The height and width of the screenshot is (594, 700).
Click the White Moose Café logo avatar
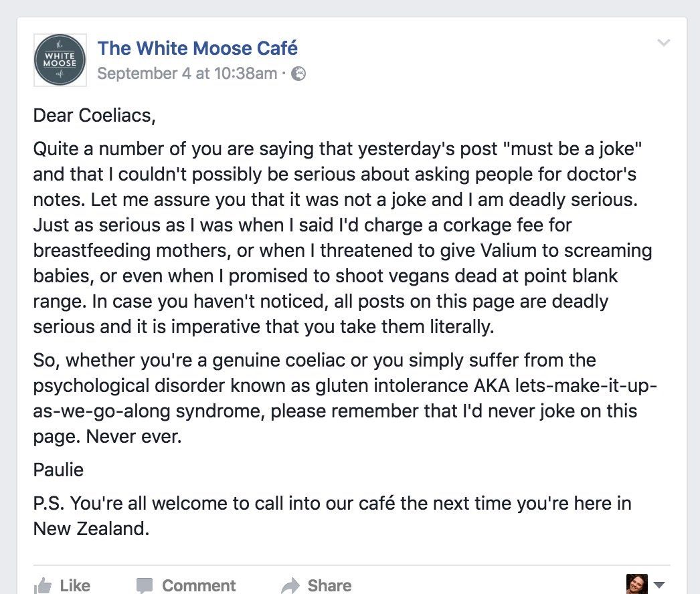[x=60, y=60]
